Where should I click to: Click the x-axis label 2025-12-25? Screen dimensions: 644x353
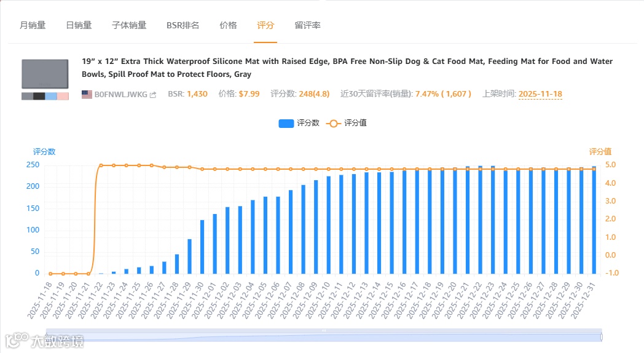pos(507,301)
